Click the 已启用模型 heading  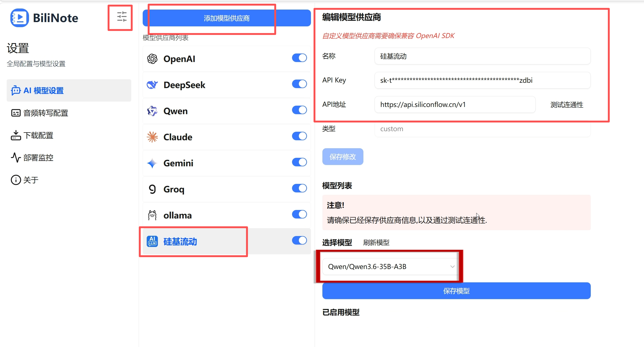point(341,312)
